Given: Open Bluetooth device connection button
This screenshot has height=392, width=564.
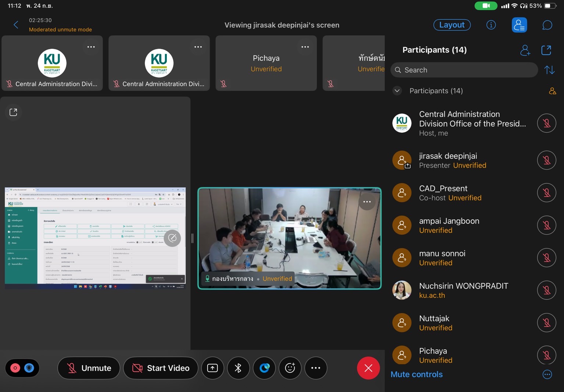Looking at the screenshot, I should pyautogui.click(x=238, y=368).
